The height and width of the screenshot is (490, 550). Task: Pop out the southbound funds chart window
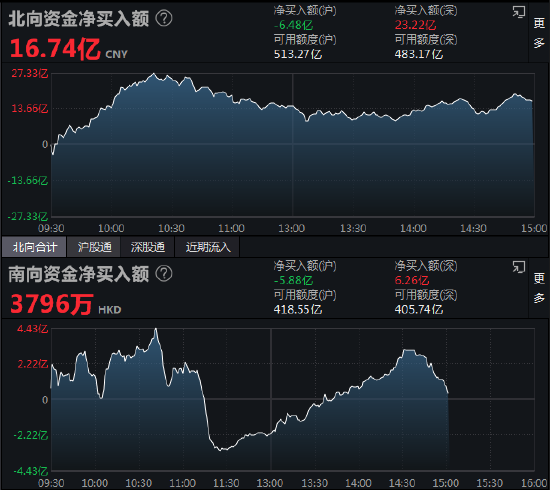pos(518,267)
